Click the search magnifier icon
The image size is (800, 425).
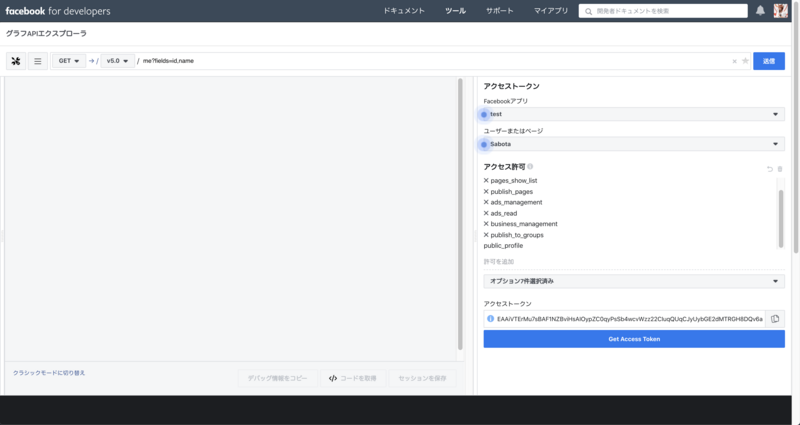tap(588, 11)
